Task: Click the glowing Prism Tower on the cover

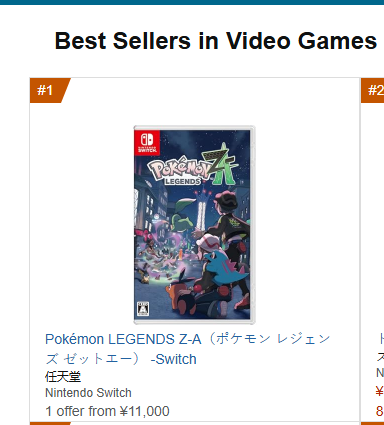Action: [202, 207]
